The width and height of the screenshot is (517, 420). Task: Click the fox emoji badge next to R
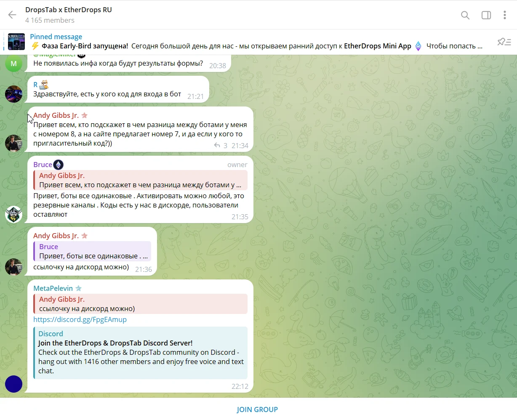click(44, 85)
